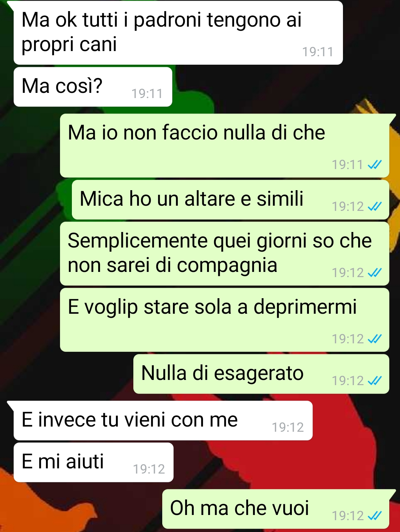Tap blue double-check on 'Mica ho un altare e simili'
Image resolution: width=400 pixels, height=532 pixels.
click(x=374, y=206)
